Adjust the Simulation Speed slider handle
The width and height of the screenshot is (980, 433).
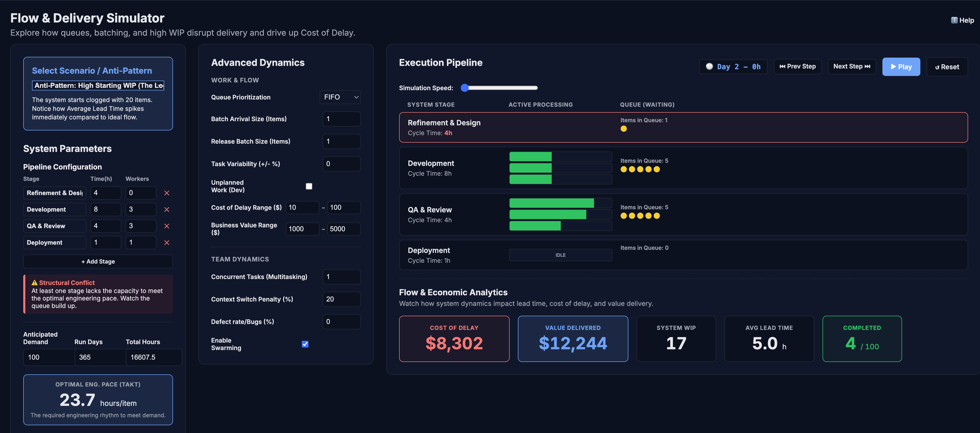coord(464,88)
